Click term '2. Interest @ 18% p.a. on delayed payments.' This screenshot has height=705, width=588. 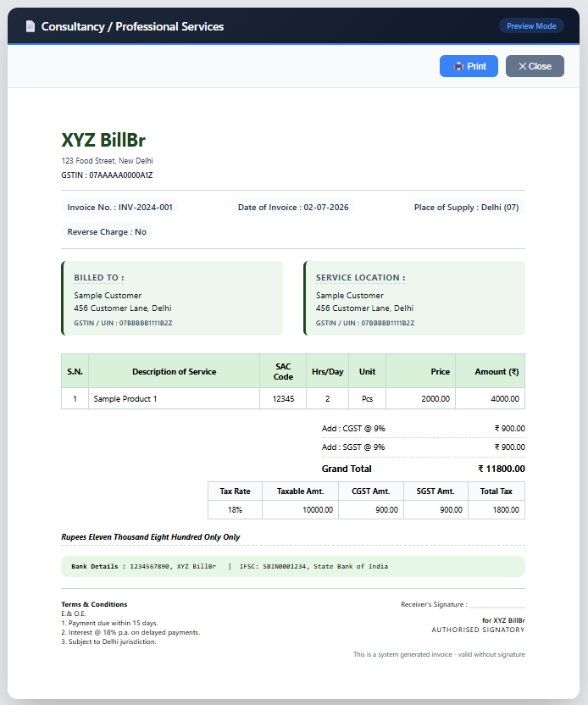coord(130,633)
